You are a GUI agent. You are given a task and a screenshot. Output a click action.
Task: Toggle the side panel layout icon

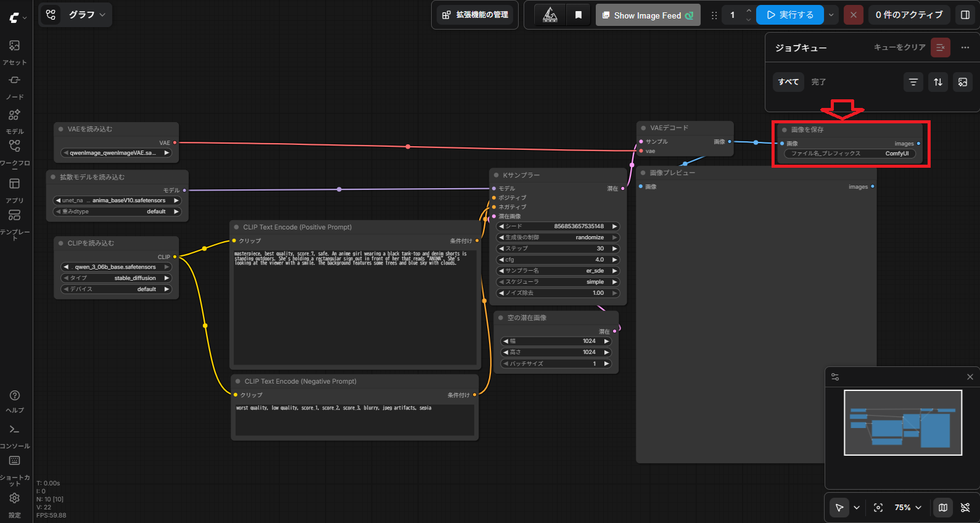965,15
